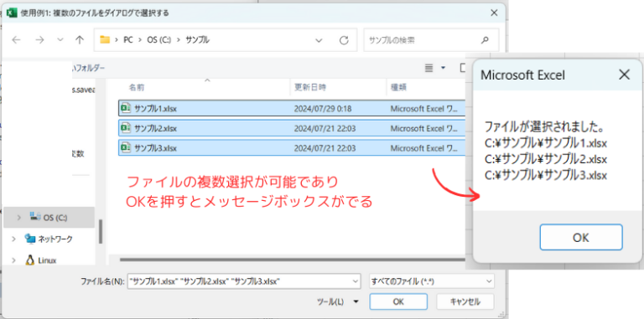Select サンプル in the address path
The image size is (644, 319).
198,40
